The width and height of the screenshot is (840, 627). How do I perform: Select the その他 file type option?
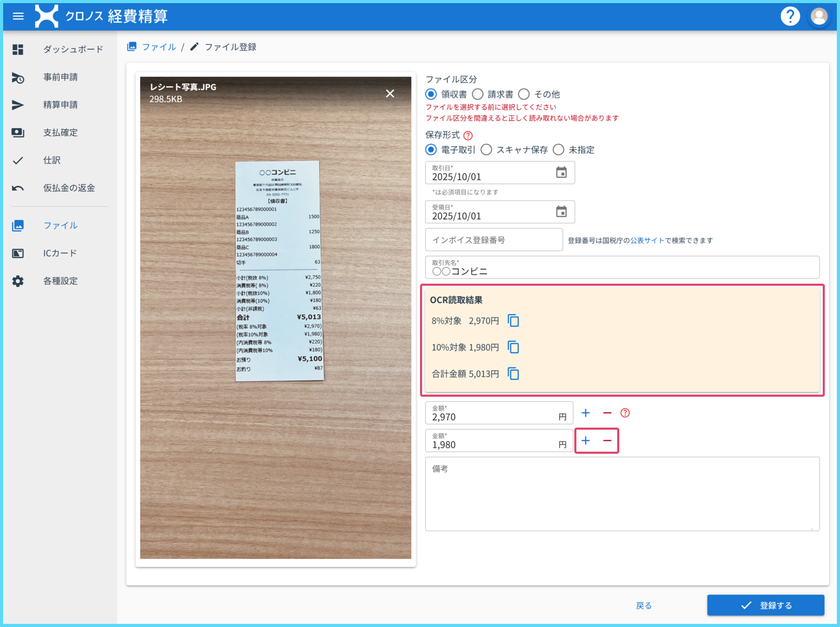pos(524,94)
